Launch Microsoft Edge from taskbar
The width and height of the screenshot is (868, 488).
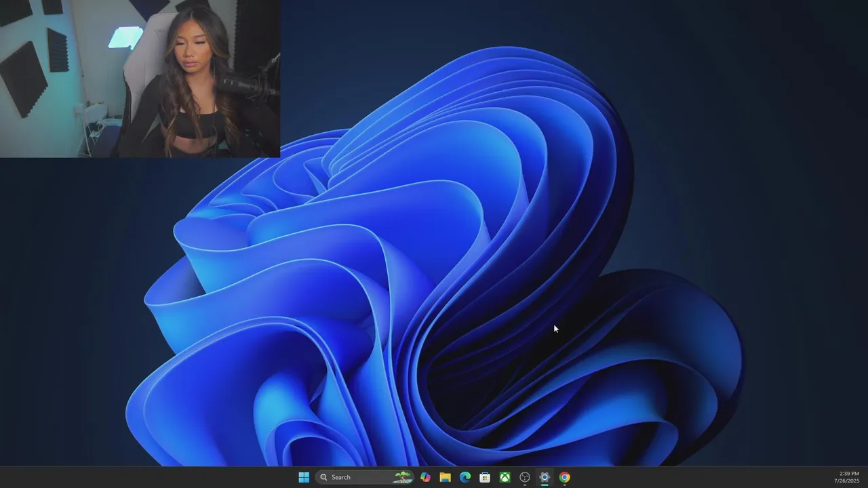465,477
